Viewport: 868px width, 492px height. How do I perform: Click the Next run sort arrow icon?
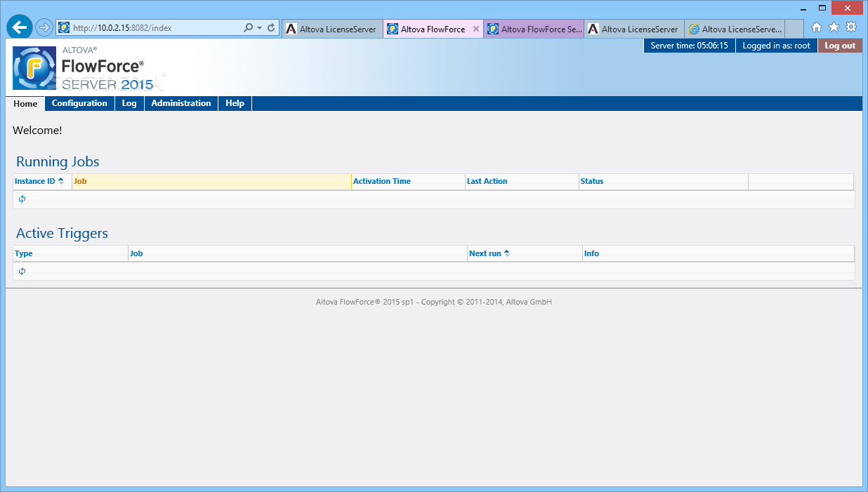coord(507,253)
